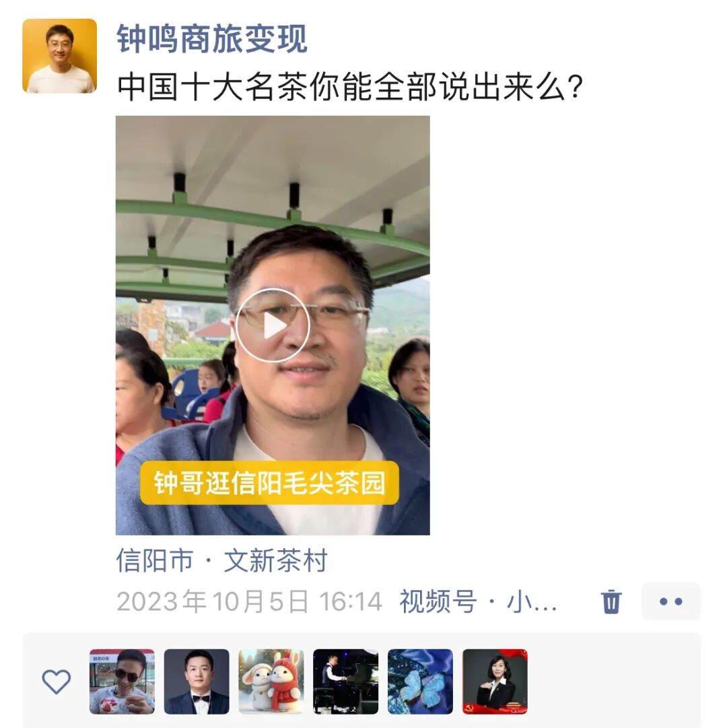Open poster's yellow profile avatar
Screen dimensions: 727x728
click(59, 56)
